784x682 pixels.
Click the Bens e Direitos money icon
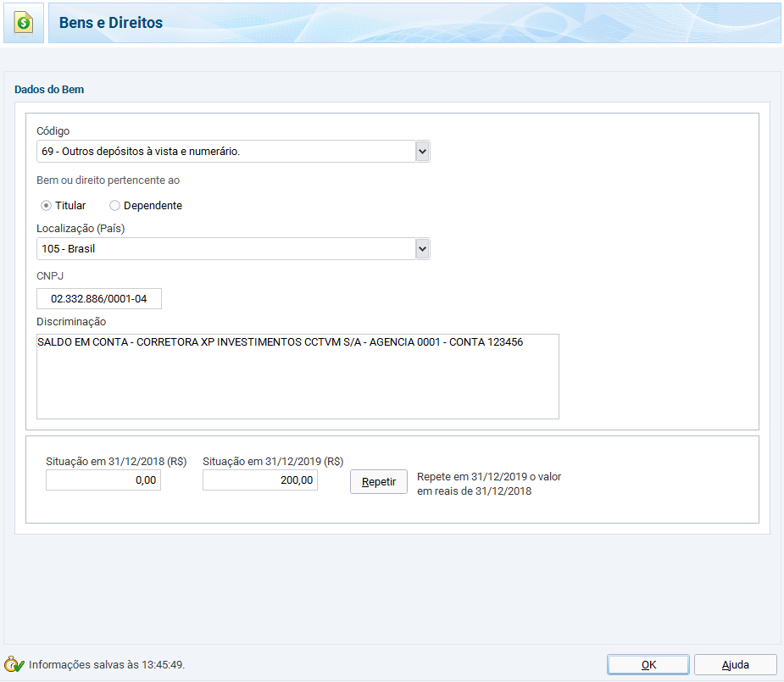pos(24,23)
